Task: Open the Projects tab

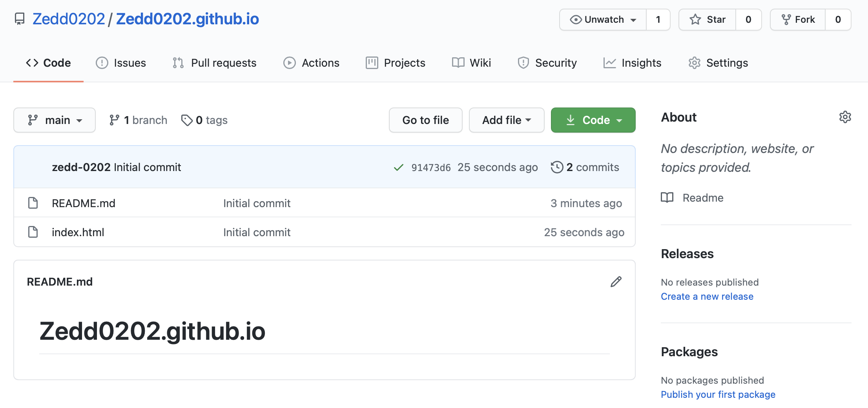Action: click(396, 63)
